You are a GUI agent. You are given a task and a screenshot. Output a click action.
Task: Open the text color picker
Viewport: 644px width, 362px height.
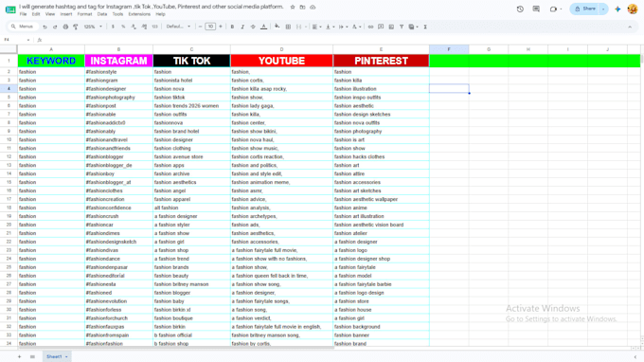click(x=263, y=27)
